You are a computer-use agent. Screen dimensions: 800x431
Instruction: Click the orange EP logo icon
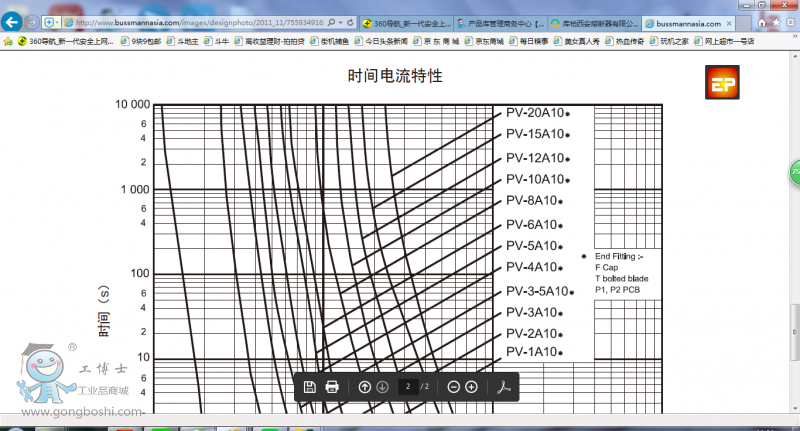point(720,84)
